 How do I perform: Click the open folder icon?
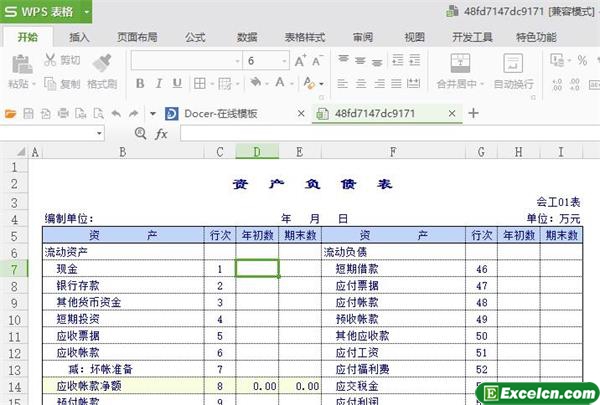[x=10, y=114]
